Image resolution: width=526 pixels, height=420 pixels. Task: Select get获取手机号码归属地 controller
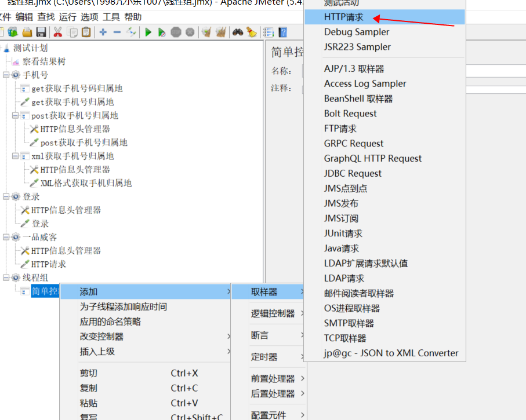pos(77,89)
